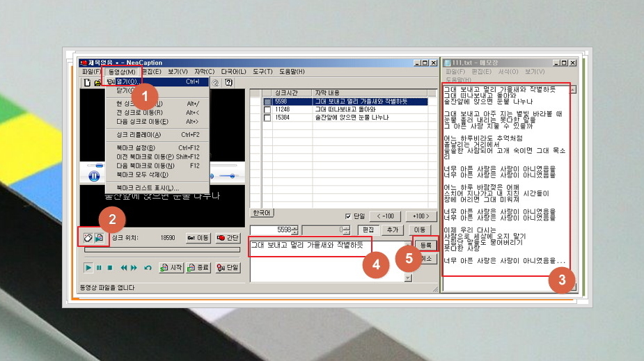Click the Go! 이동 button
644x361 pixels.
click(198, 237)
